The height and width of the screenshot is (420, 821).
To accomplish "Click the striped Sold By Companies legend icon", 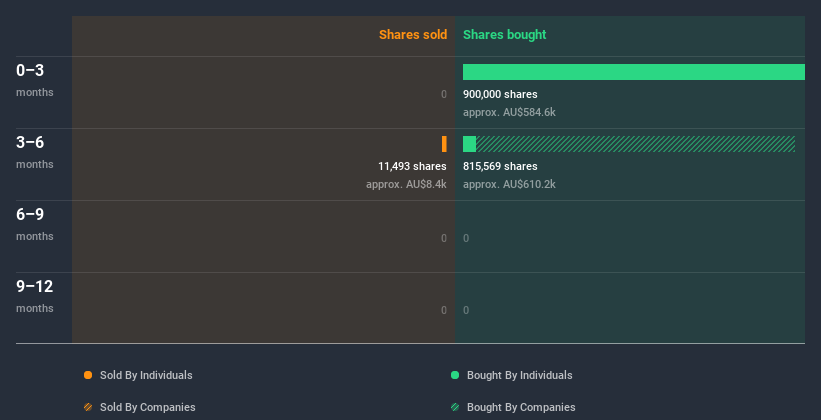I will [88, 407].
